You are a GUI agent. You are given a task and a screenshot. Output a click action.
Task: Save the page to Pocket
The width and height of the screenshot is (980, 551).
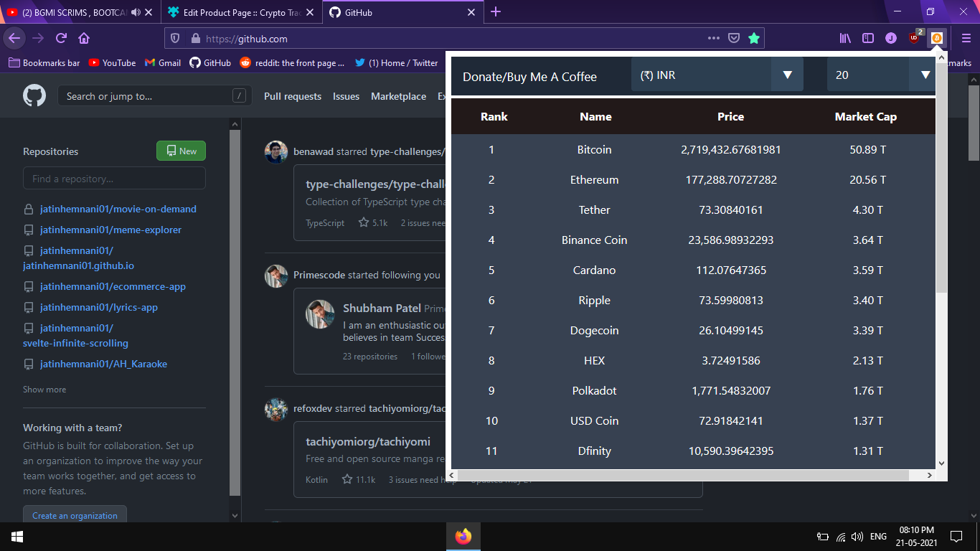point(734,38)
